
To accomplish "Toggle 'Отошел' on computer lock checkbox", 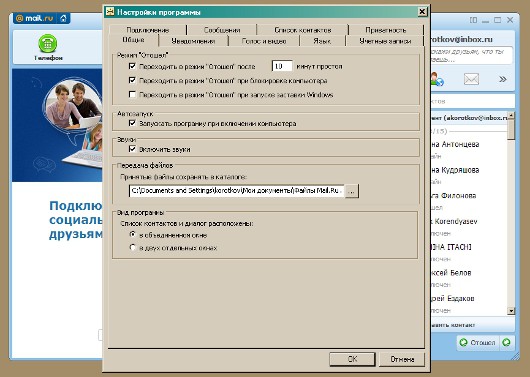I will 132,80.
